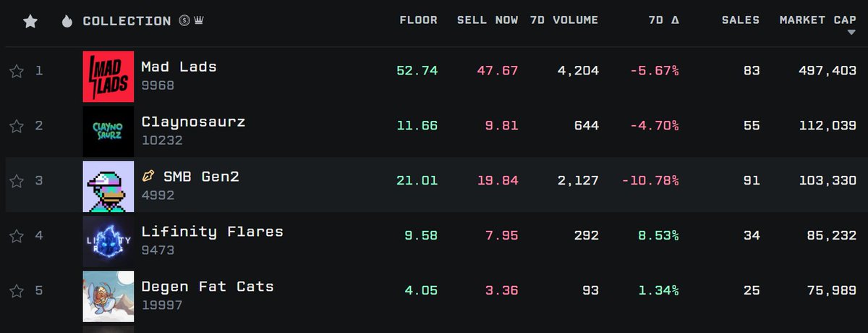Click SMB Gen2 supply 4992

158,195
